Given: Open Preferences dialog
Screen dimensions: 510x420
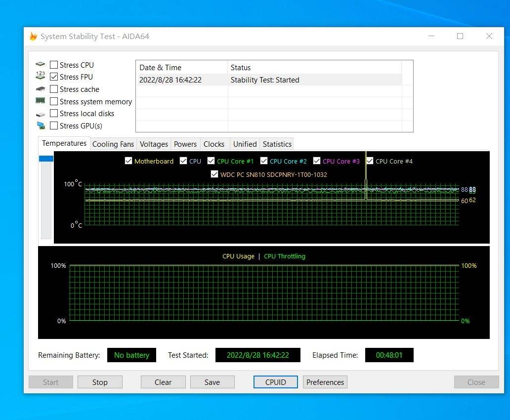Looking at the screenshot, I should click(325, 382).
